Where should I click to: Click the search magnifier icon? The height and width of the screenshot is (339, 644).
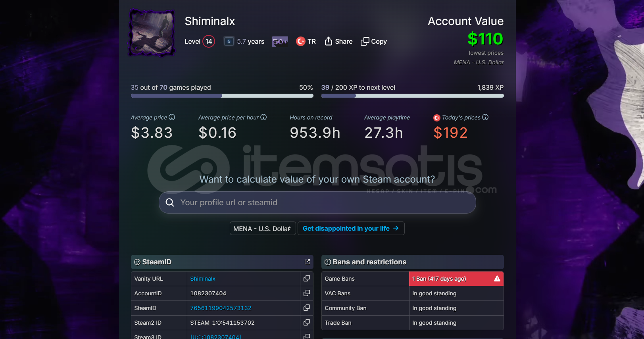(x=170, y=202)
